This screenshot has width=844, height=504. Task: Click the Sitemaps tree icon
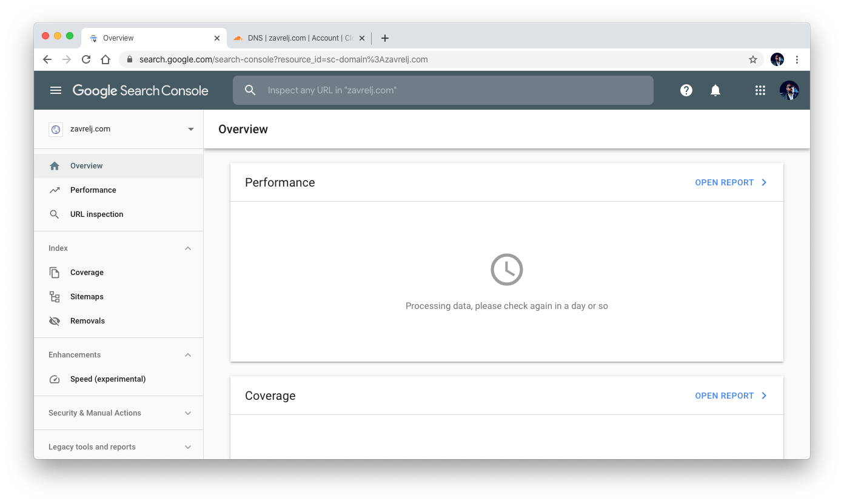click(x=55, y=297)
